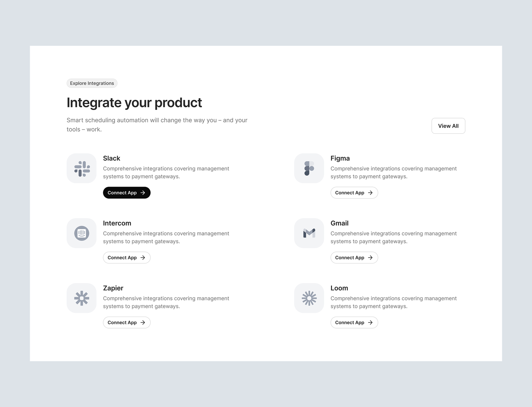Connect the Figma app
Image resolution: width=532 pixels, height=407 pixels.
(x=354, y=193)
